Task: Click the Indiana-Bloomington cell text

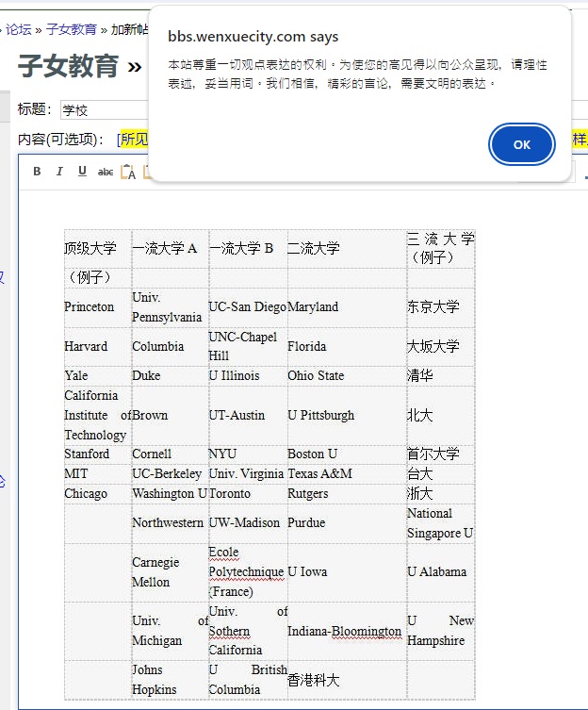Action: pos(345,631)
